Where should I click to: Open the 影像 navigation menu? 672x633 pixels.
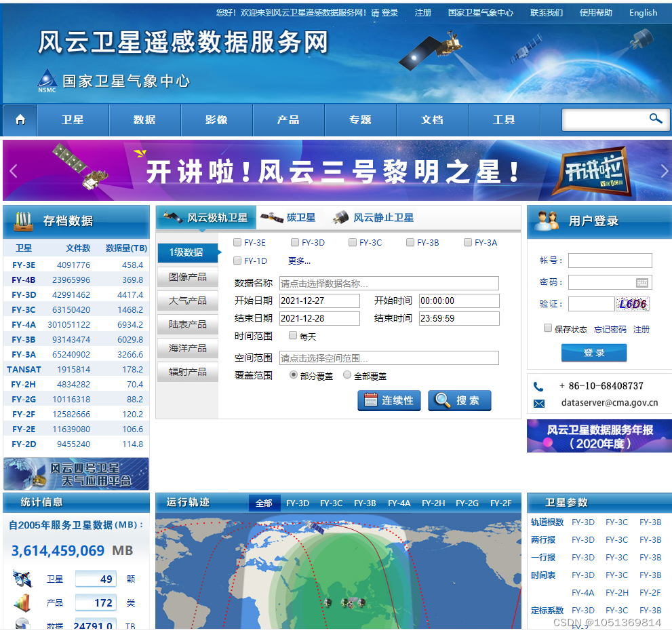(x=217, y=120)
